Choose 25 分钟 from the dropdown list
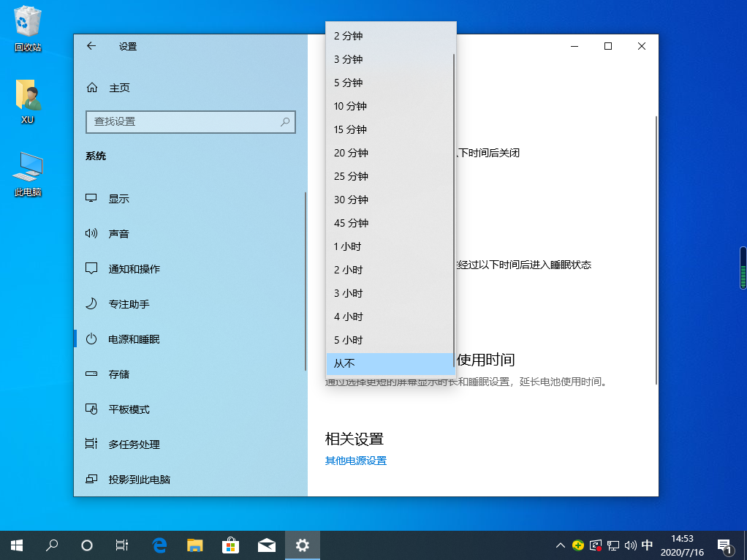747x560 pixels. [x=390, y=176]
